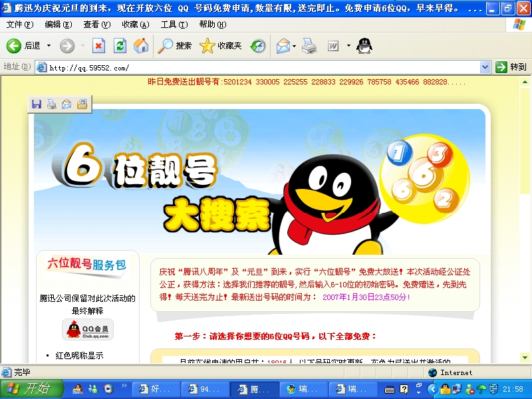This screenshot has width=532, height=399.
Task: Click the date text 2007年1月30日23点50分
Action: tap(366, 297)
